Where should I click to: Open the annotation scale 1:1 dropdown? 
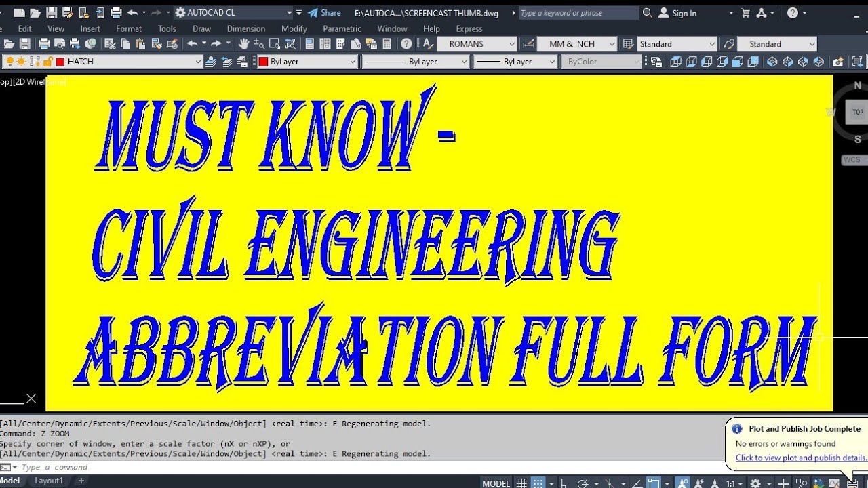(x=734, y=483)
